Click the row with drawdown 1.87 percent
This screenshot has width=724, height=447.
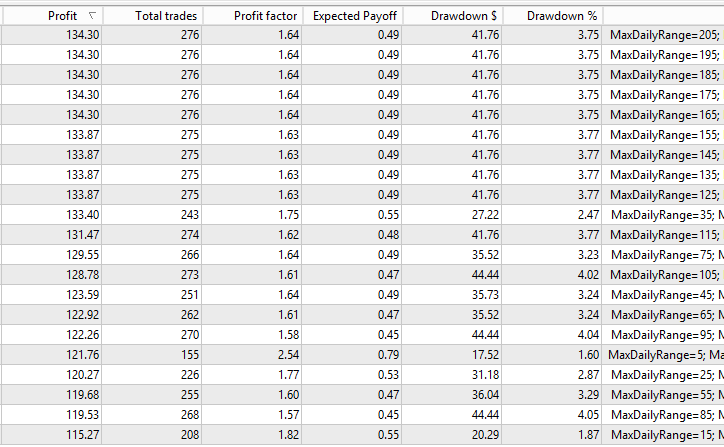(362, 435)
